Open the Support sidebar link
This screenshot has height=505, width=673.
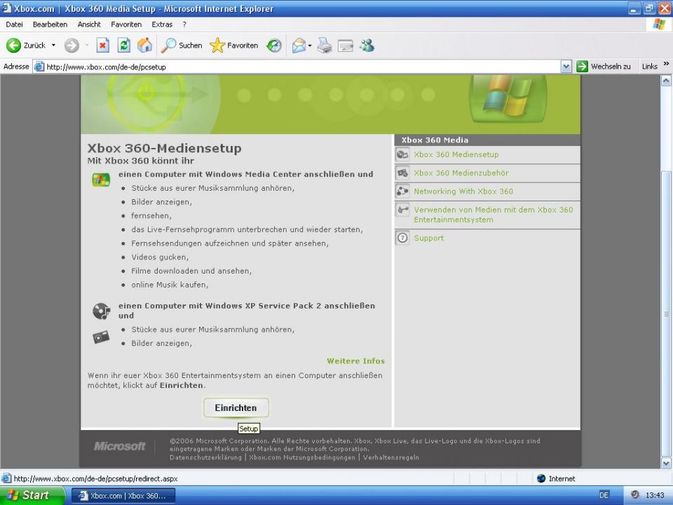point(428,238)
